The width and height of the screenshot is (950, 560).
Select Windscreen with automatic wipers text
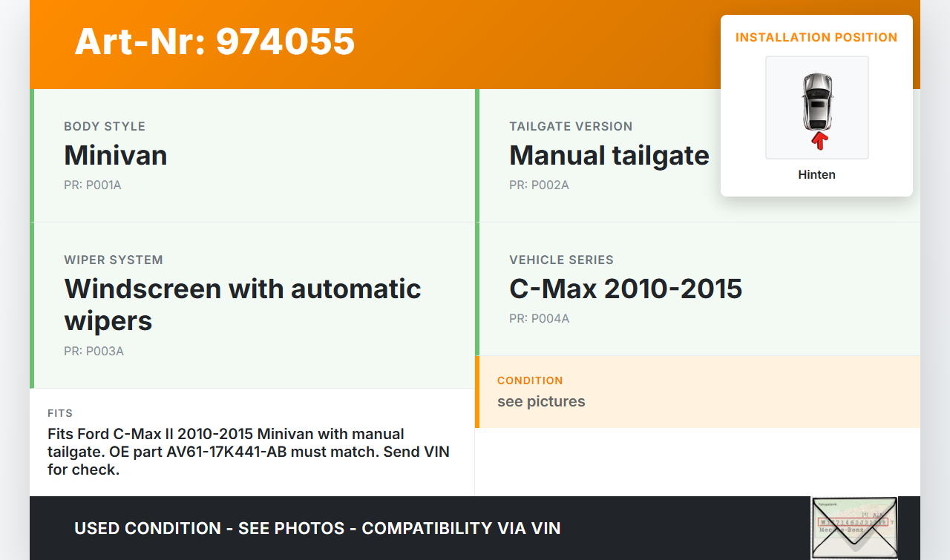click(243, 304)
